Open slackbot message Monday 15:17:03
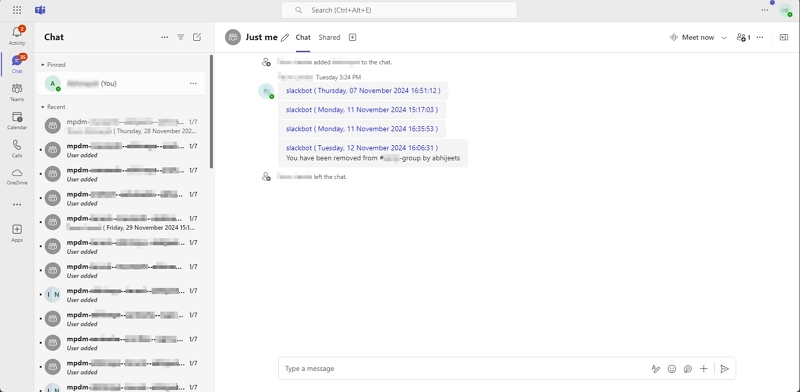800x392 pixels. [362, 110]
